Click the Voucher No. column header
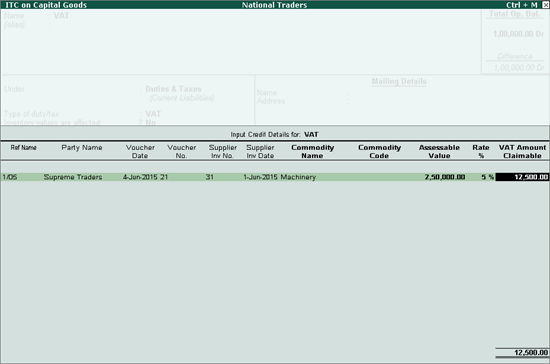Image resolution: width=550 pixels, height=364 pixels. click(x=181, y=151)
